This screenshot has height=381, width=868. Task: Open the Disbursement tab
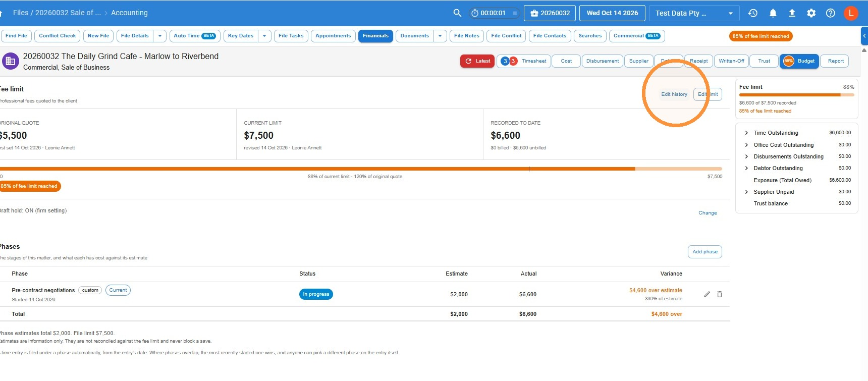click(x=603, y=61)
